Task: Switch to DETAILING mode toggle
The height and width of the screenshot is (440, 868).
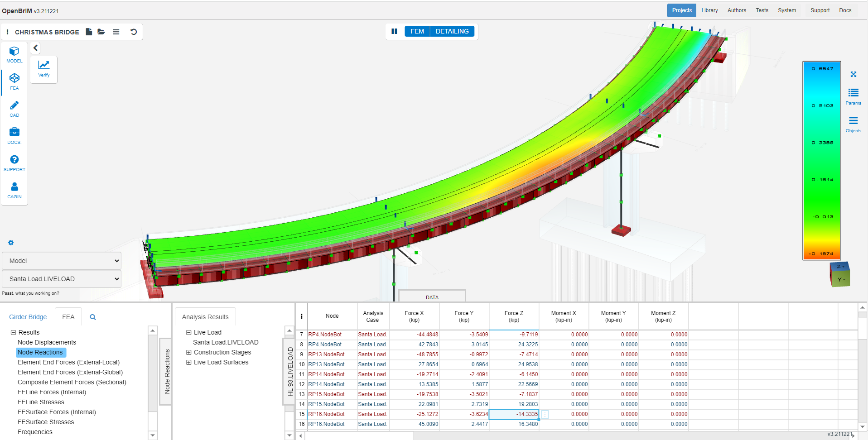Action: tap(452, 31)
